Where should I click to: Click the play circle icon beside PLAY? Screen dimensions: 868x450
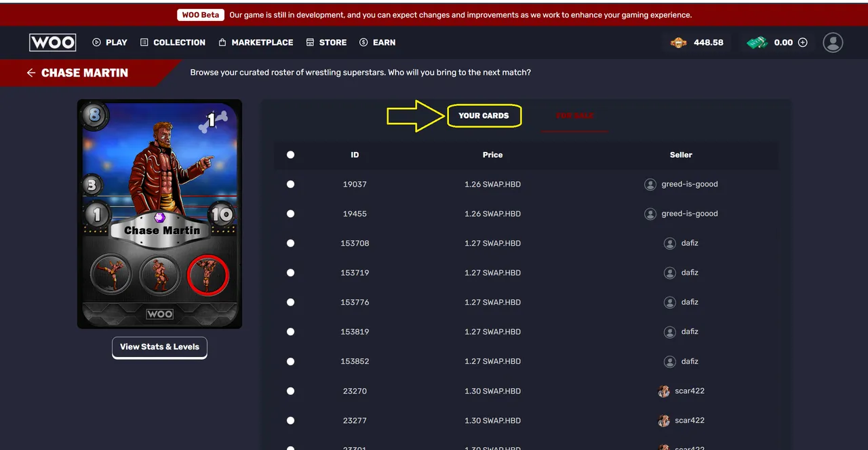tap(96, 42)
